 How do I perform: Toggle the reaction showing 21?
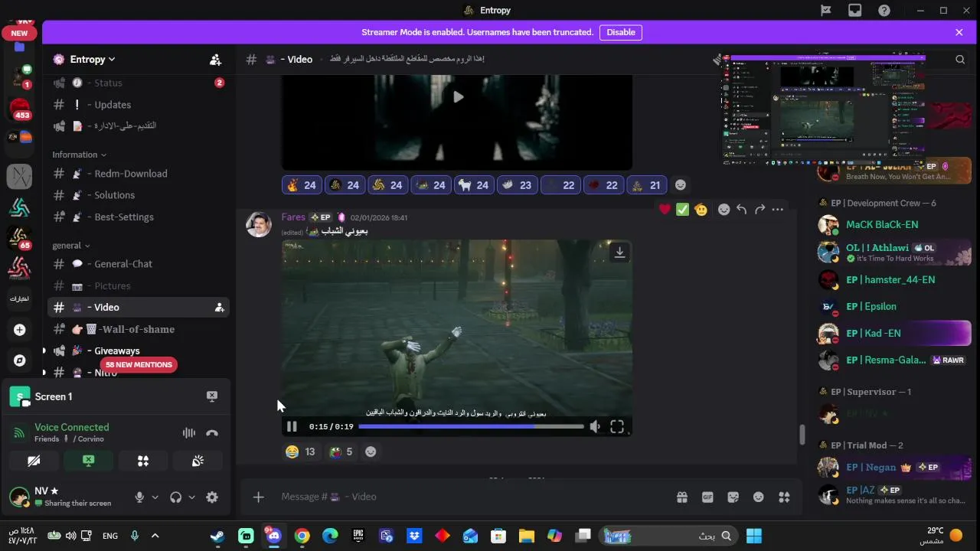point(647,185)
